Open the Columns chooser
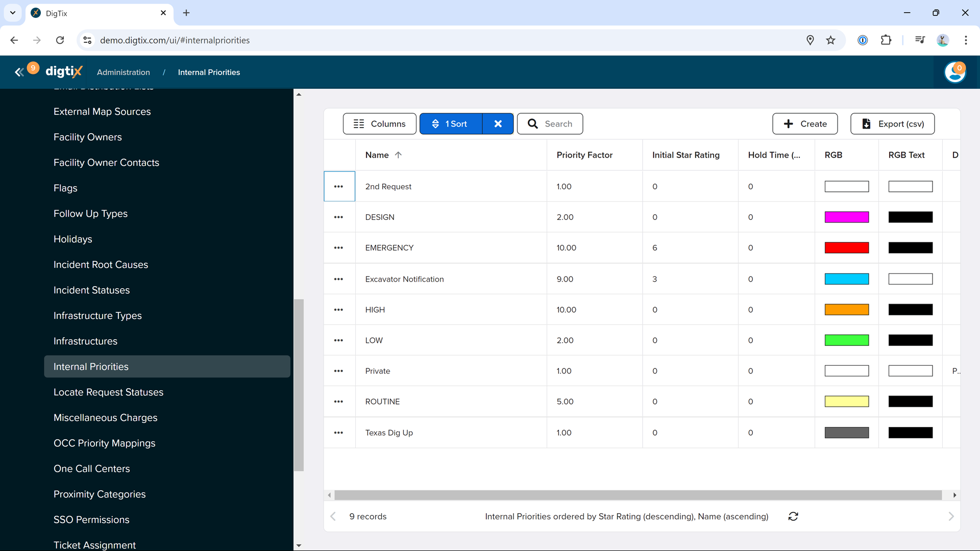 [x=379, y=124]
